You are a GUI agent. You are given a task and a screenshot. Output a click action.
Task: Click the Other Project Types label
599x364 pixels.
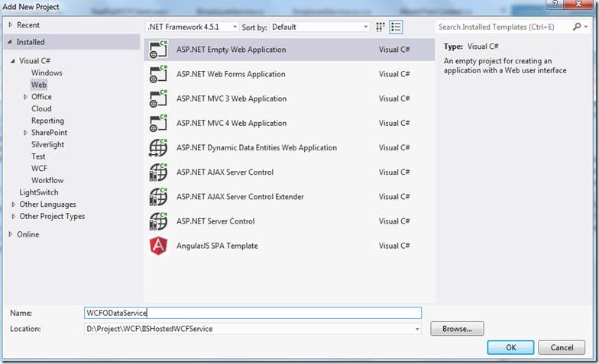pos(52,217)
